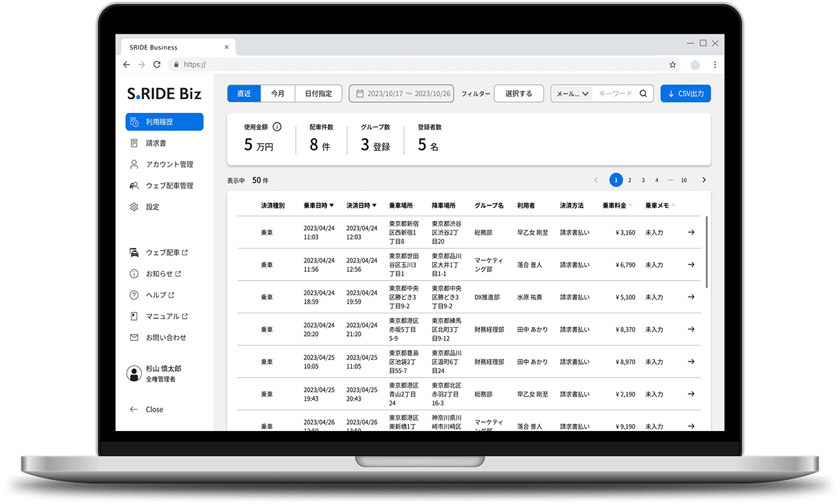Open 請求書 in the sidebar
The width and height of the screenshot is (840, 504).
156,143
